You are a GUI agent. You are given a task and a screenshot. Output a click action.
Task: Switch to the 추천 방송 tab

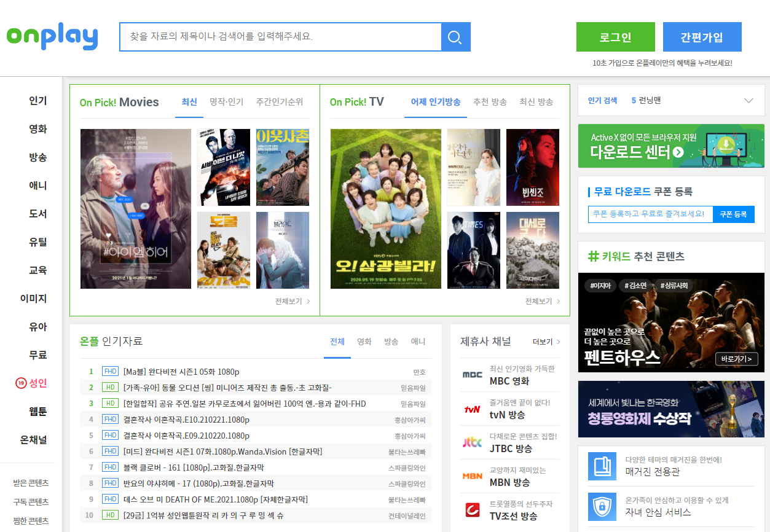[x=490, y=102]
